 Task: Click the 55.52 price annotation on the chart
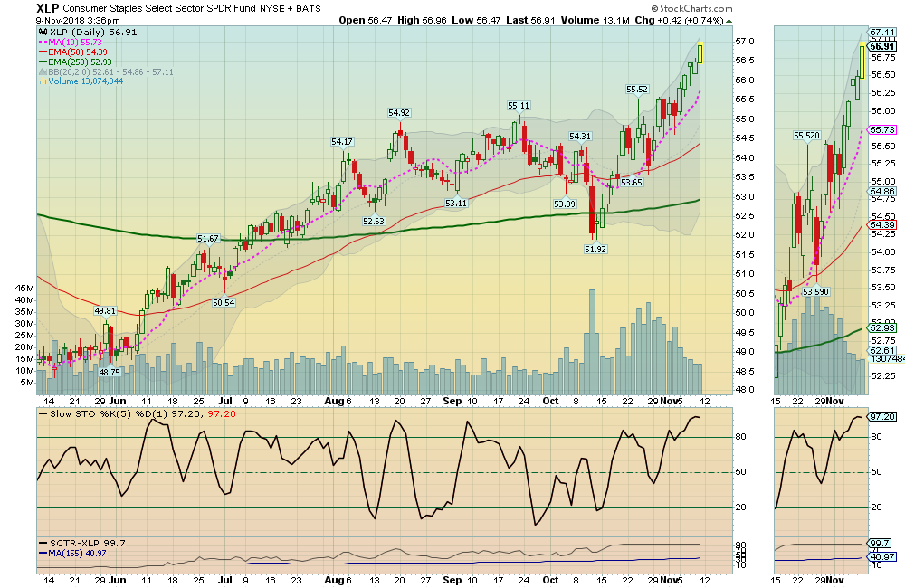tap(636, 90)
